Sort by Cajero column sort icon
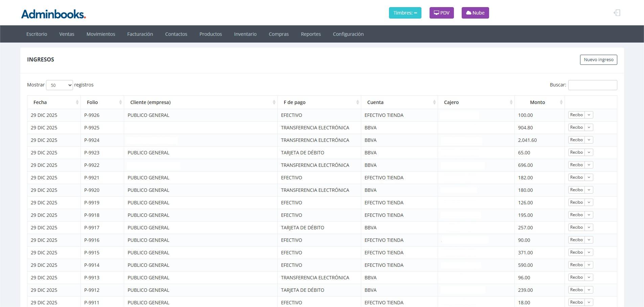Screen dimensions: 644x307 [x=511, y=102]
